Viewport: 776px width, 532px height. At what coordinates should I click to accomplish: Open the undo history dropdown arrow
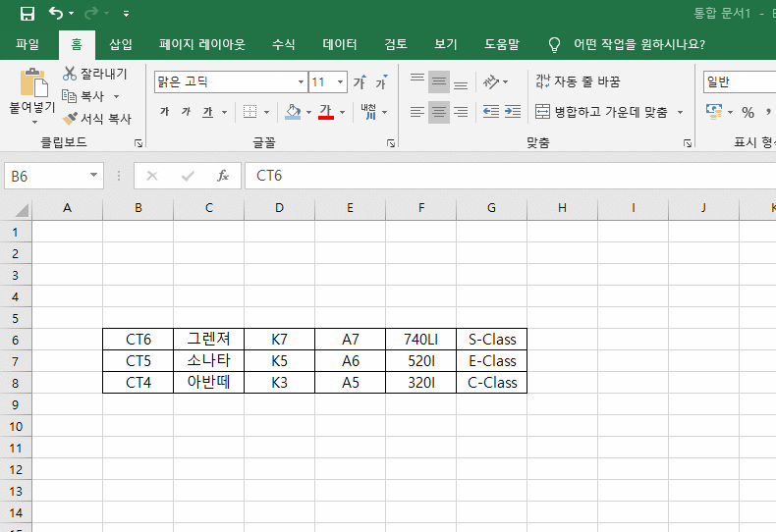[72, 14]
